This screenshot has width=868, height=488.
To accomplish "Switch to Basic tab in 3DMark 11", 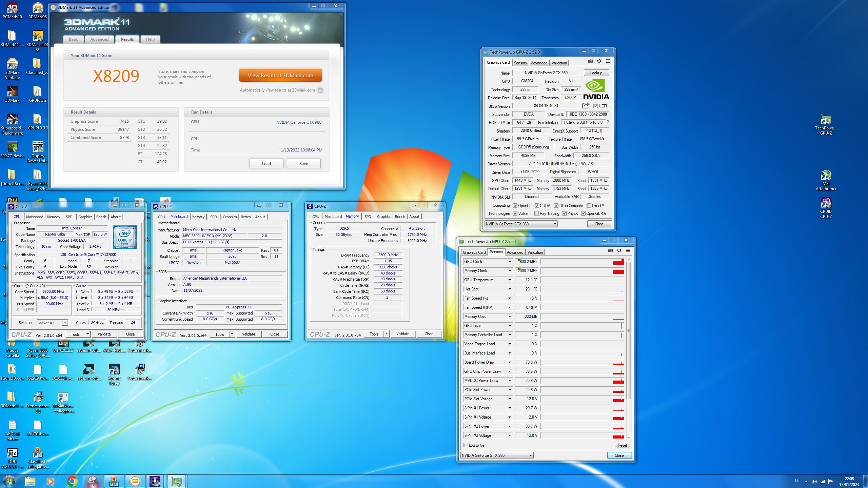I will [74, 39].
